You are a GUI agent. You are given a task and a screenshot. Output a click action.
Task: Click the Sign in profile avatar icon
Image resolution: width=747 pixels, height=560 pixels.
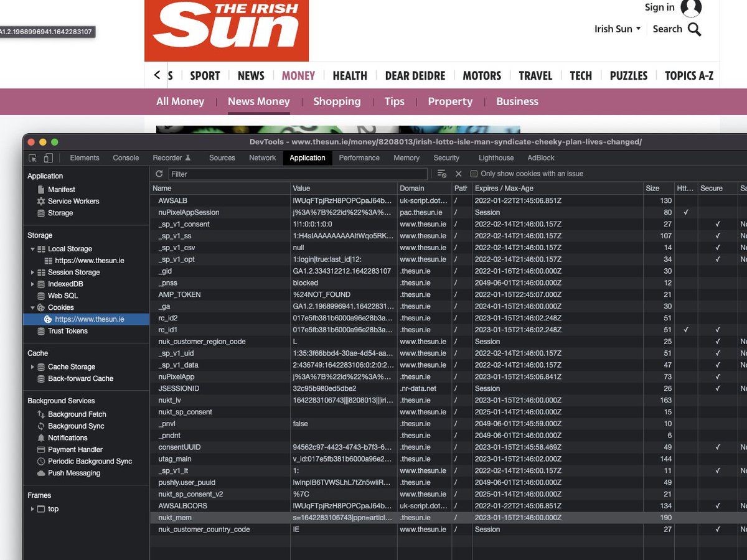pyautogui.click(x=691, y=8)
